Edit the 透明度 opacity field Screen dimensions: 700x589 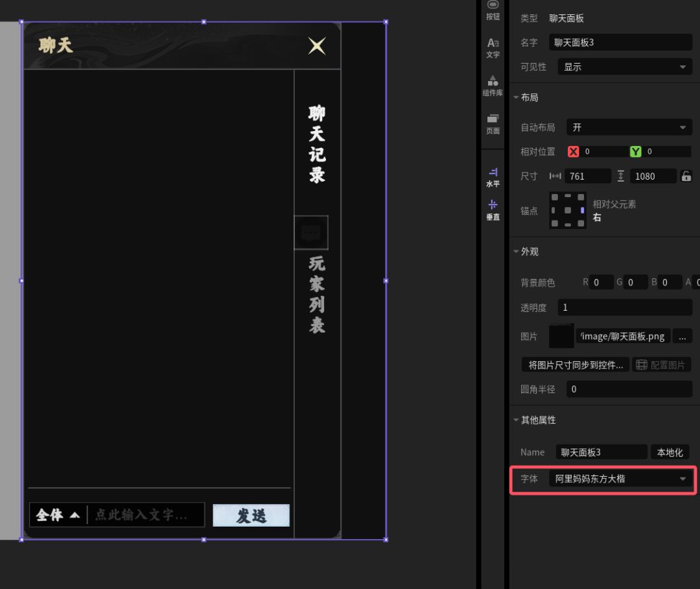[x=625, y=307]
